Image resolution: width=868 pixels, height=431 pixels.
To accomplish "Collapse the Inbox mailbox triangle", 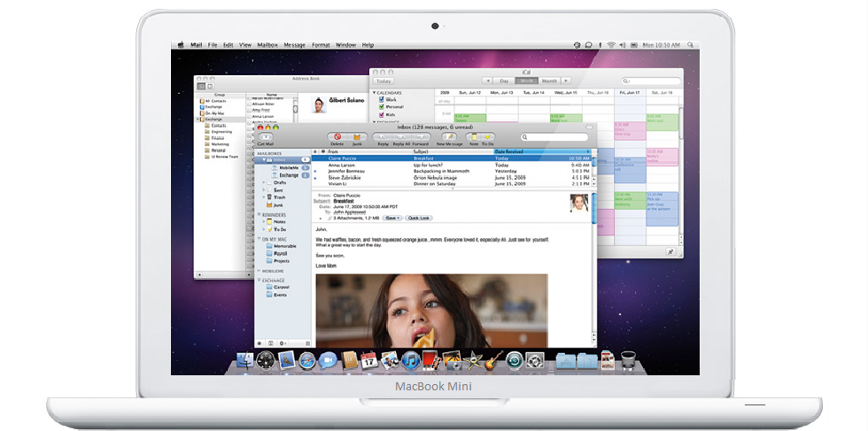I will pyautogui.click(x=265, y=159).
